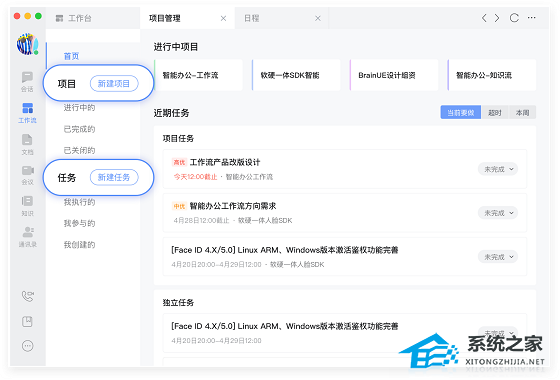
Task: Click the 软硬一体人脸SDK link under second task
Action: pyautogui.click(x=265, y=221)
